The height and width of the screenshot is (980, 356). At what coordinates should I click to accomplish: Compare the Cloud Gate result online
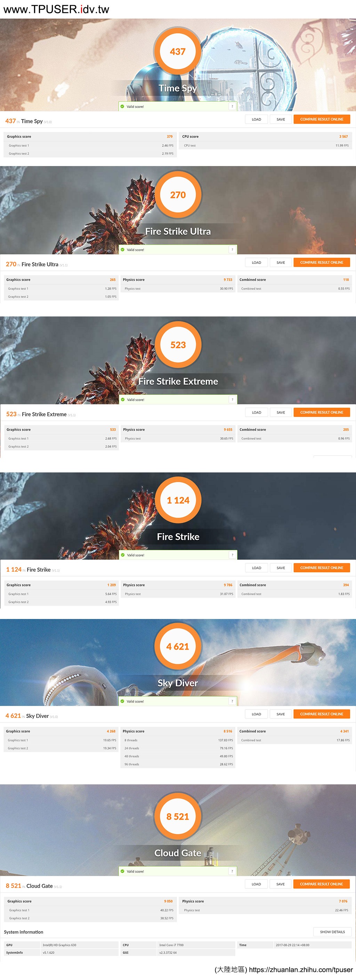[322, 884]
